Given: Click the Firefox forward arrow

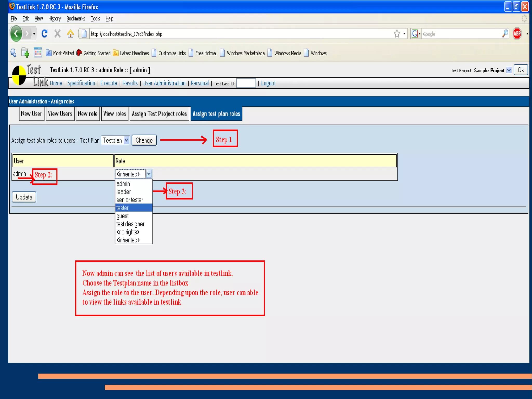Looking at the screenshot, I should tap(27, 34).
